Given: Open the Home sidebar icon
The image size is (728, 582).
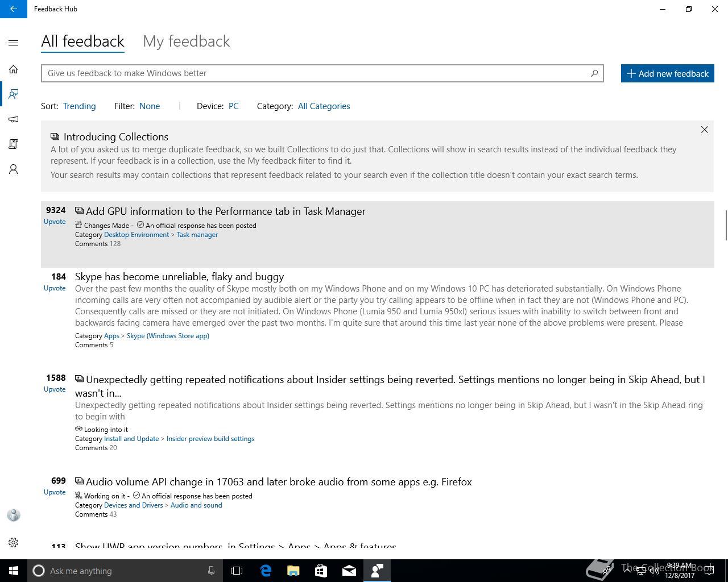Looking at the screenshot, I should [x=14, y=69].
